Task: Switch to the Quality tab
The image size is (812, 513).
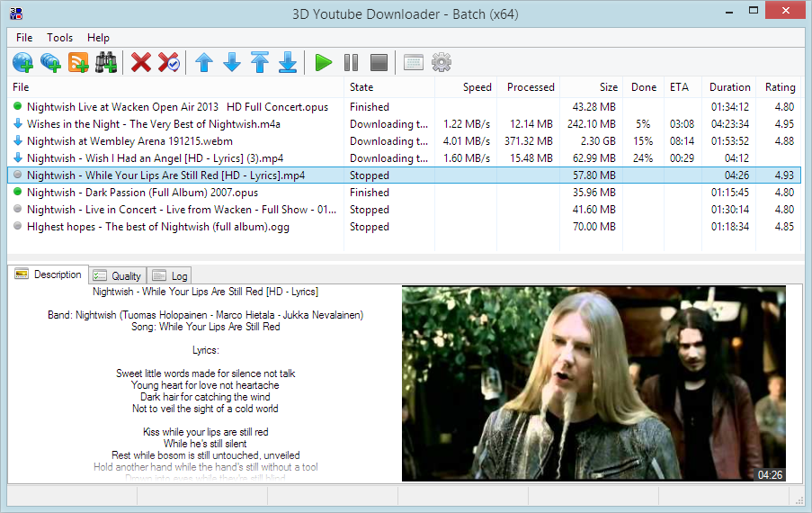Action: point(118,275)
